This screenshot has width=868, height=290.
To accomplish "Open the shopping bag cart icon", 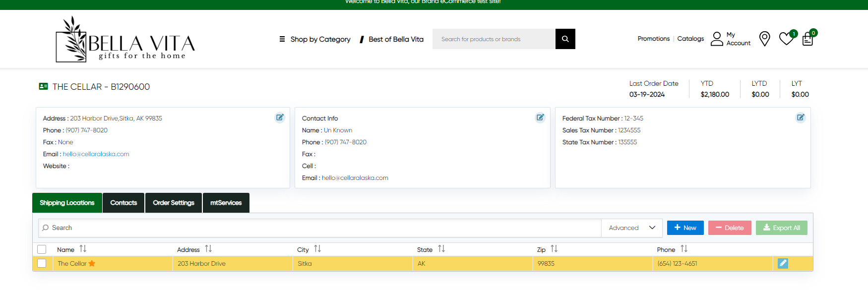I will point(808,38).
